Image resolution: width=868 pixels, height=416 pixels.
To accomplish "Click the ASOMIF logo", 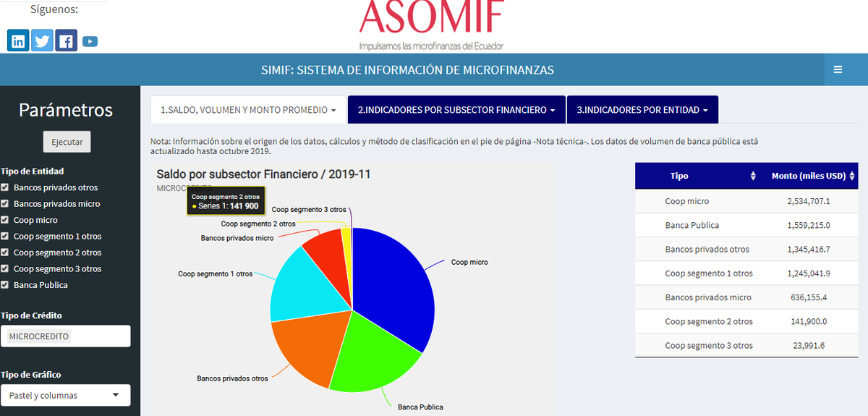I will (x=431, y=25).
